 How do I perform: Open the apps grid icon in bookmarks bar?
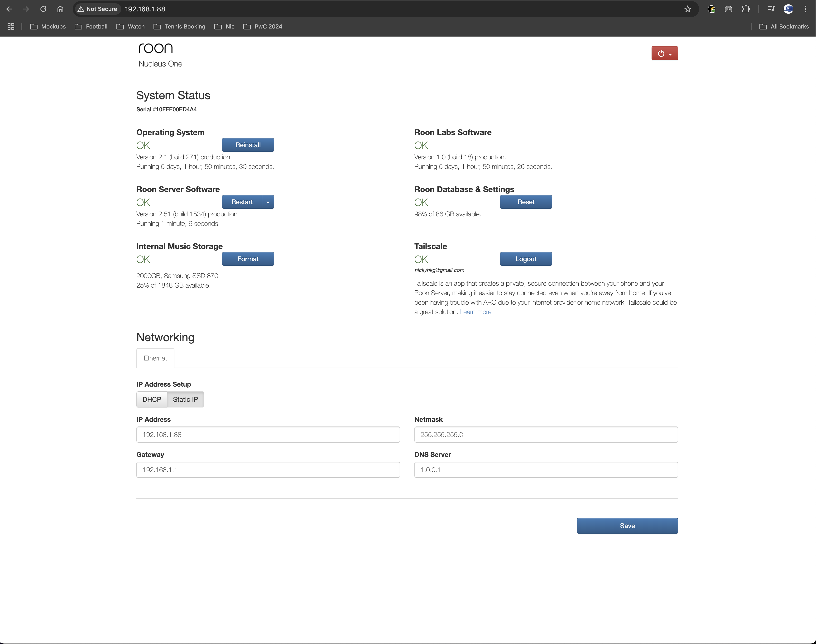[x=11, y=26]
